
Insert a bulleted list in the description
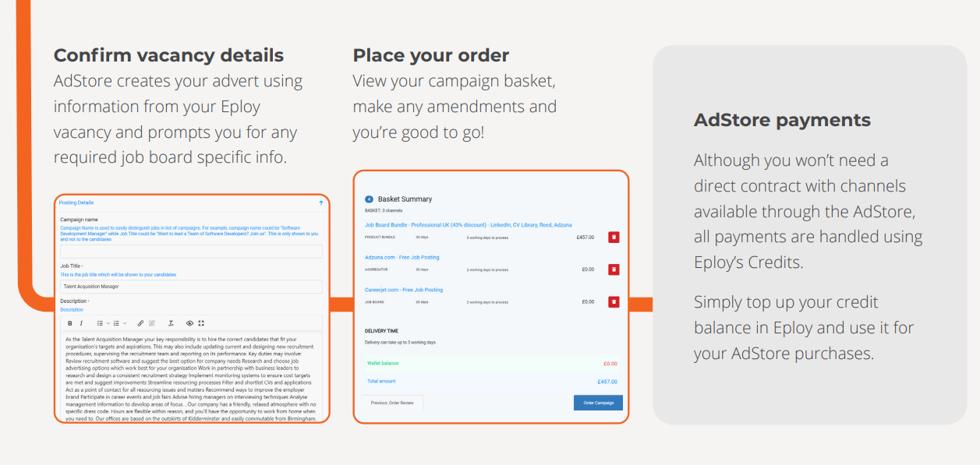coord(100,323)
